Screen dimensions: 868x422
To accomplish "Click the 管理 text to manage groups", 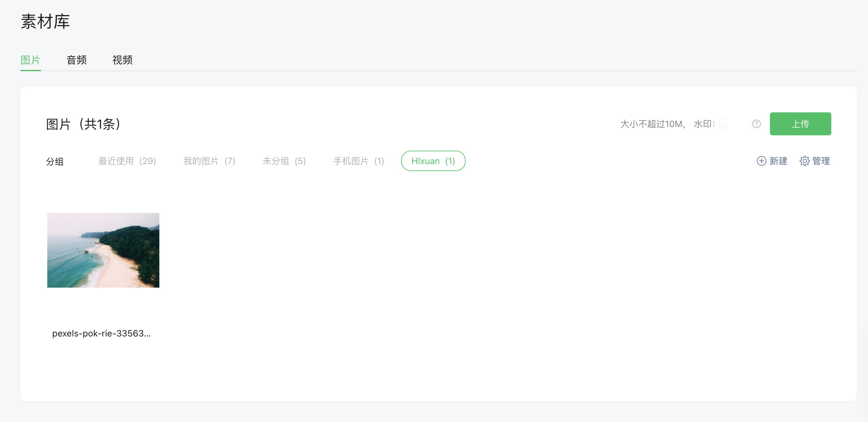I will (x=821, y=161).
